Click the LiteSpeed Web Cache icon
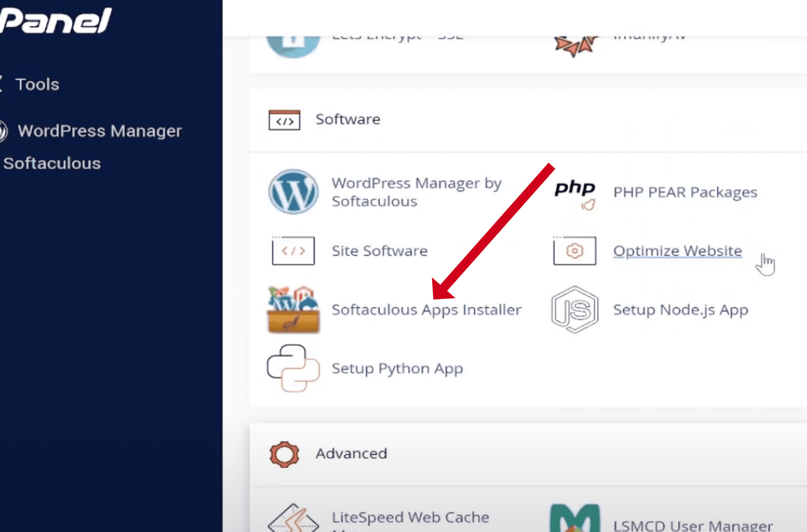The image size is (807, 532). pyautogui.click(x=293, y=518)
